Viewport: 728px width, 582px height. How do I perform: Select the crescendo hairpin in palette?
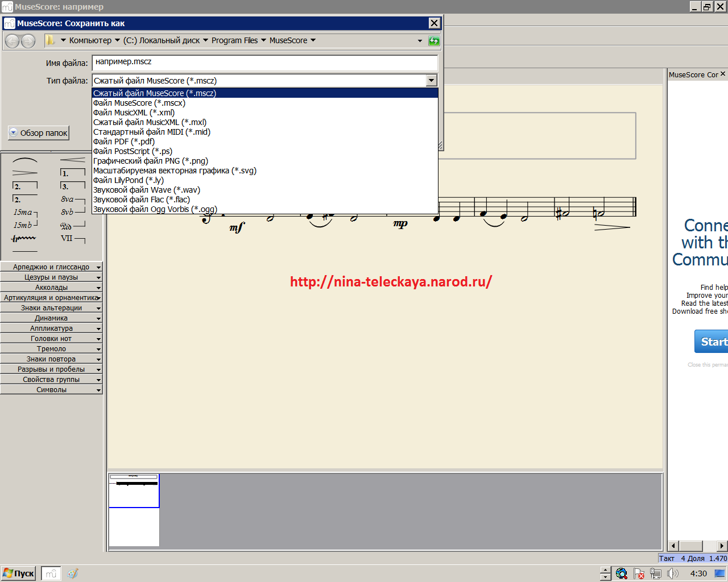tap(73, 160)
